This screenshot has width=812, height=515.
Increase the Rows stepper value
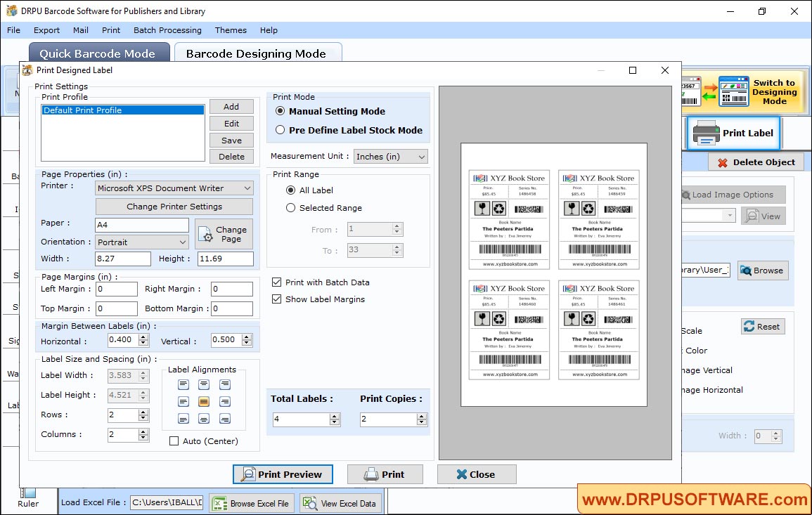point(143,412)
